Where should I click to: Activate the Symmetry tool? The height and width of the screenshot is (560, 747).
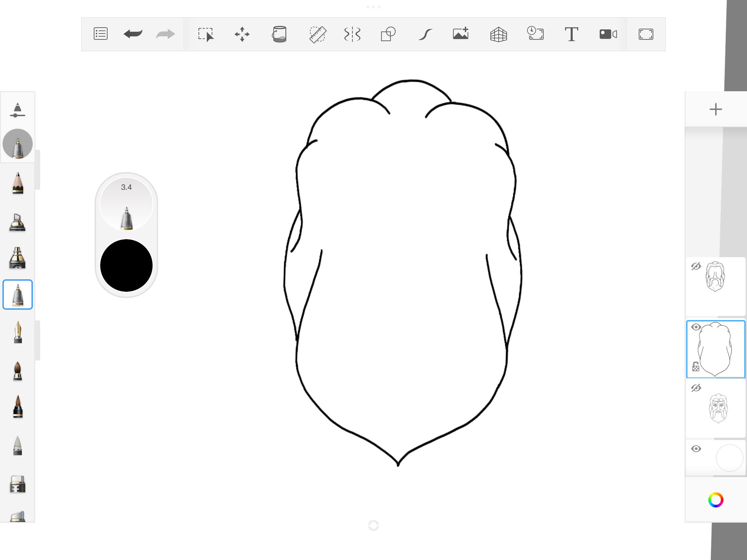[x=352, y=34]
